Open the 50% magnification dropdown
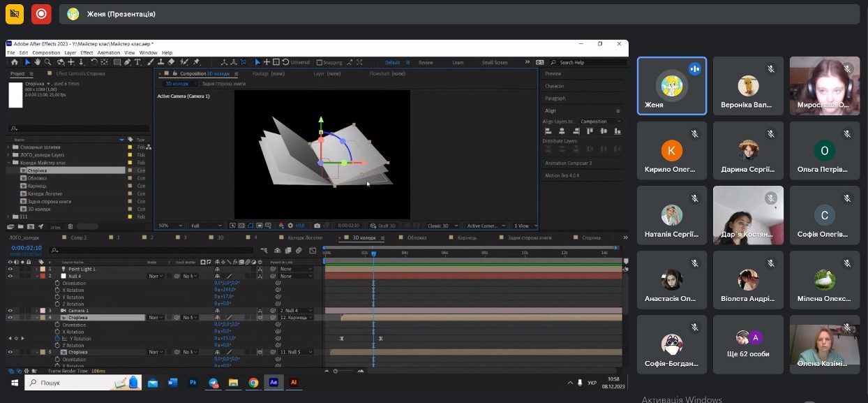Viewport: 868px width, 403px height. point(170,226)
